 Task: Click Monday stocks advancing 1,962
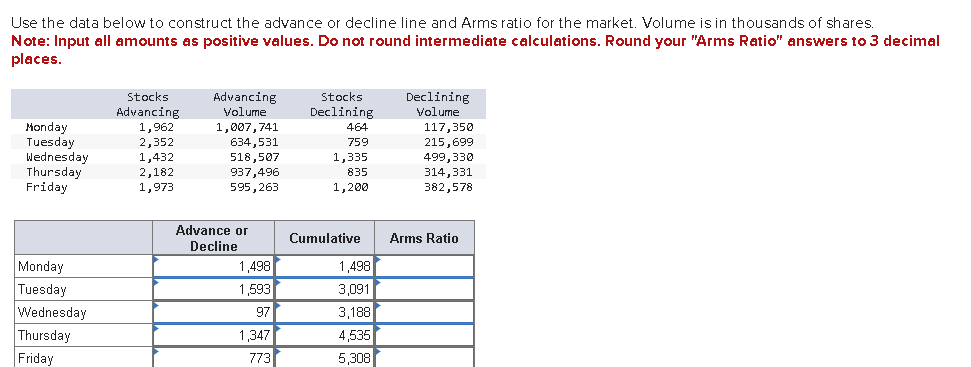(156, 127)
